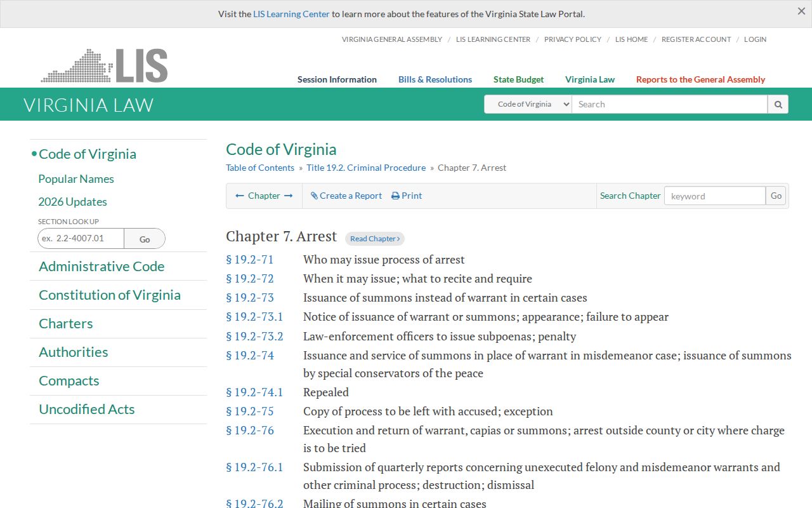Click the paperclip Create a Report icon
Image resolution: width=812 pixels, height=508 pixels.
point(314,196)
